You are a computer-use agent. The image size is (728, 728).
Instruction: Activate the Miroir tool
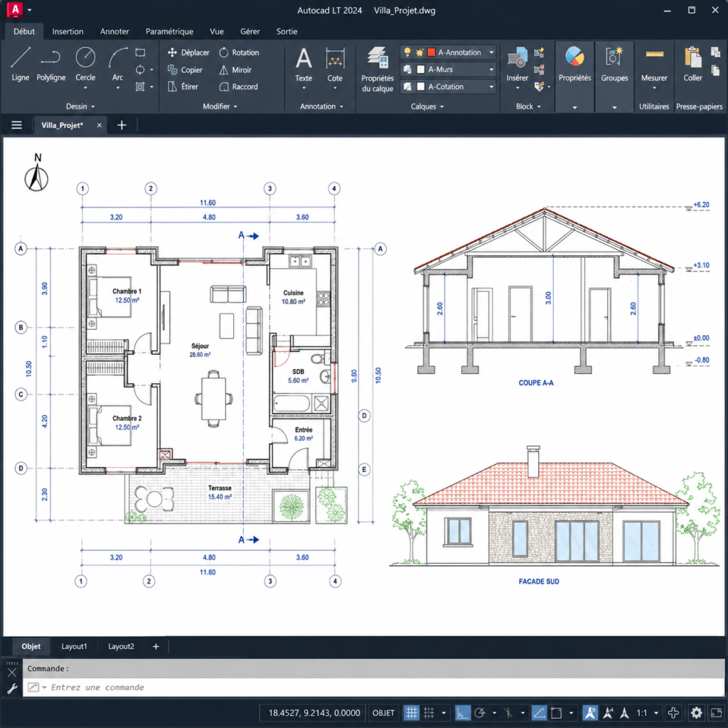tap(235, 70)
